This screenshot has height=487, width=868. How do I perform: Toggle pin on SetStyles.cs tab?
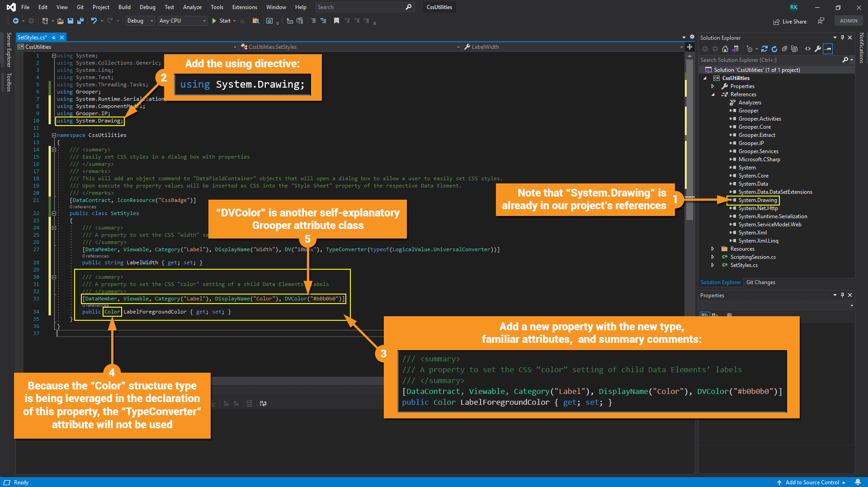(54, 37)
